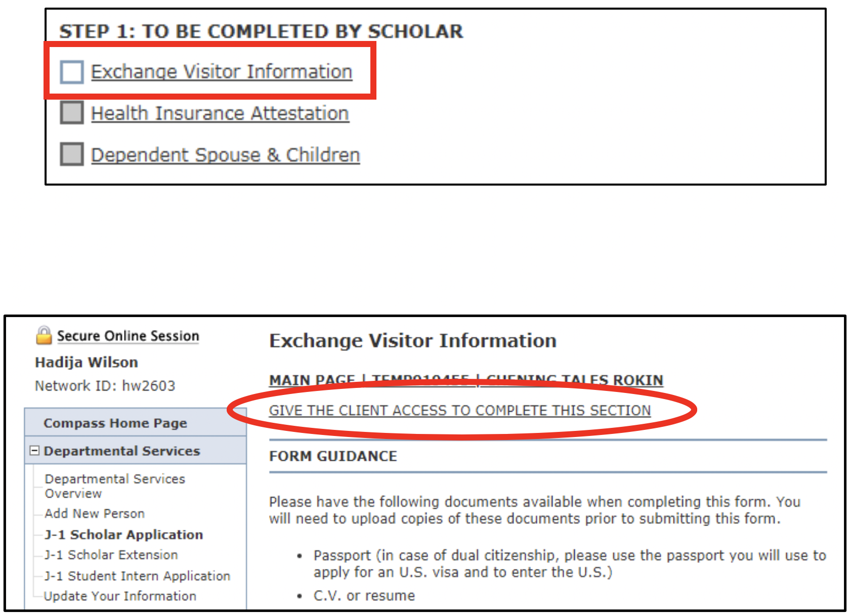Image resolution: width=850 pixels, height=616 pixels.
Task: Collapse the Departmental Services section
Action: click(x=34, y=450)
